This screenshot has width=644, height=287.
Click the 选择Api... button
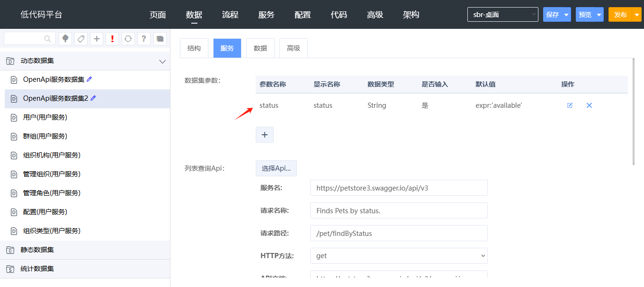276,168
